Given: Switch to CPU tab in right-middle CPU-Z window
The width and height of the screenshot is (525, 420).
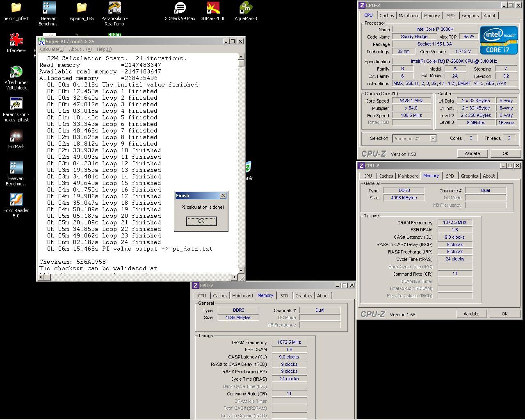Looking at the screenshot, I should pyautogui.click(x=367, y=176).
